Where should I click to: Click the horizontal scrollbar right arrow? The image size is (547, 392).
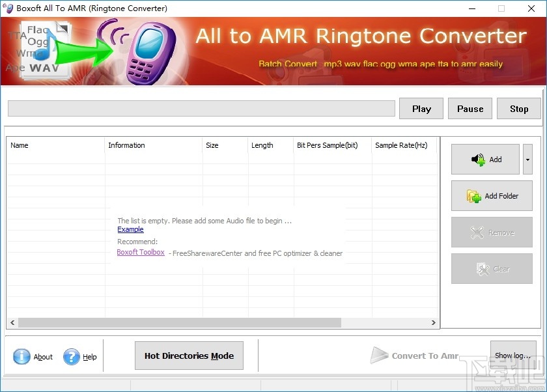click(434, 322)
